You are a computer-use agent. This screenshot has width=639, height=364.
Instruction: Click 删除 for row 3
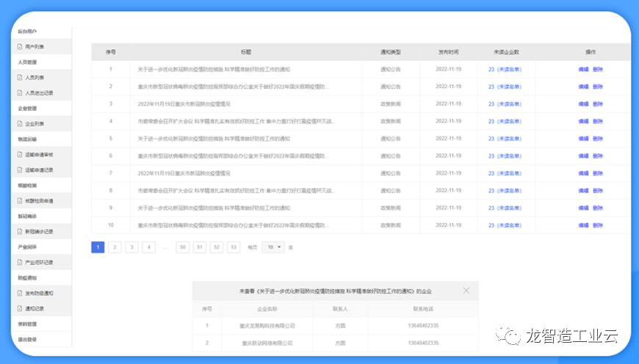[x=598, y=104]
